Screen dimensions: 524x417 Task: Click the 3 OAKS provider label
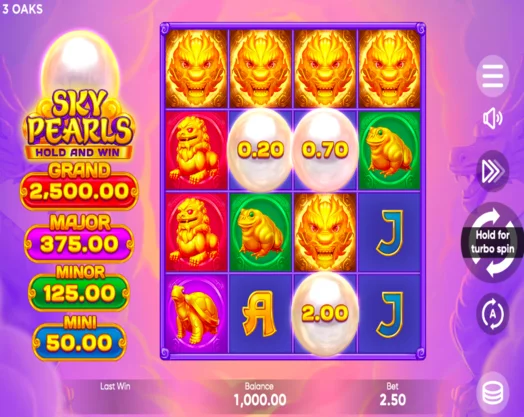[23, 9]
